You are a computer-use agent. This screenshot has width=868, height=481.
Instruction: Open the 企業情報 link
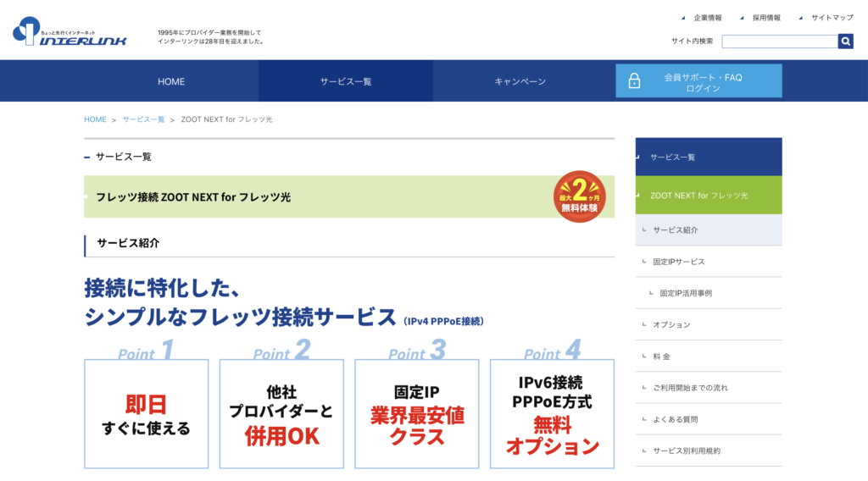[x=708, y=18]
